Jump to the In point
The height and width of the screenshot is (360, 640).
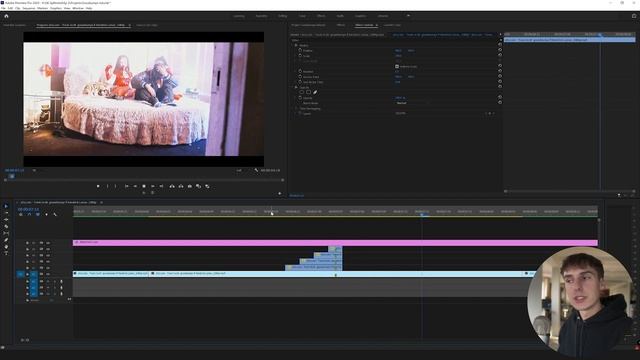(127, 186)
